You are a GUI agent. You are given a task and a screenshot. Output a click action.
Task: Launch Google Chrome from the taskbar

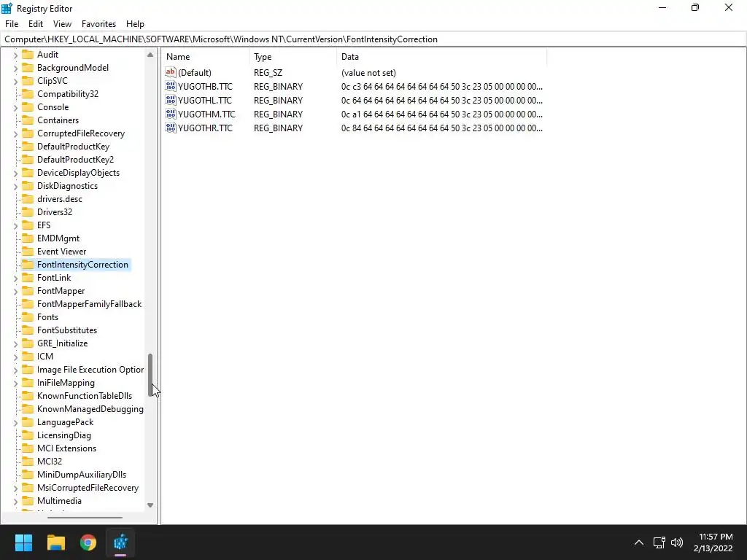[88, 542]
